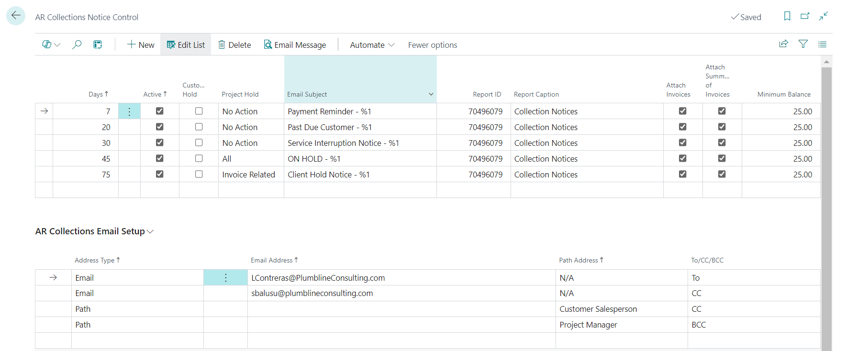Toggle the list view layout icon

(822, 44)
